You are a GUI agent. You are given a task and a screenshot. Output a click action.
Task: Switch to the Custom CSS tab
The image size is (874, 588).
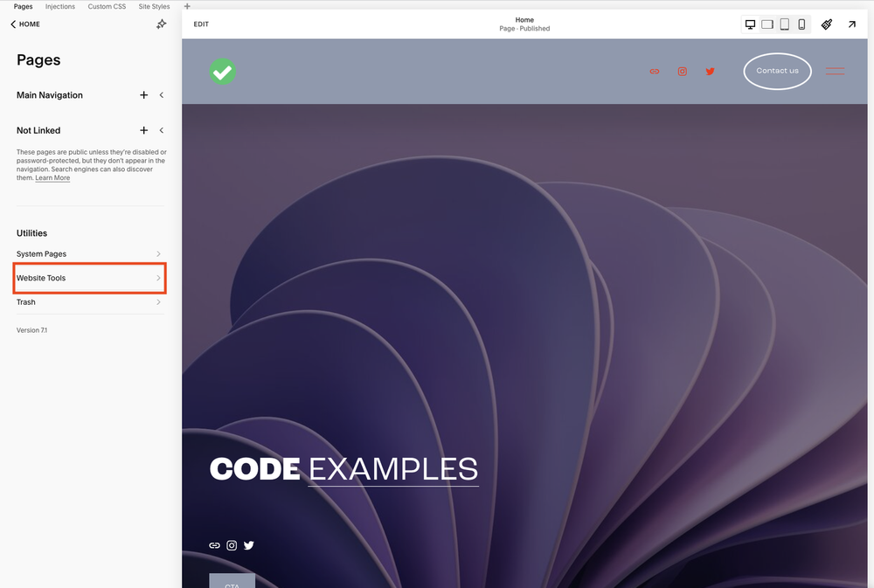(x=107, y=5)
